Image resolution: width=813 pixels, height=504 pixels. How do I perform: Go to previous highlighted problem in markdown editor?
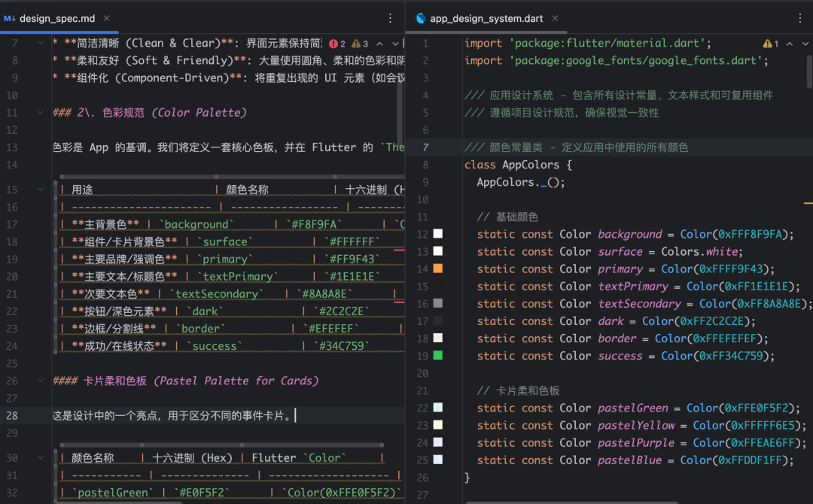click(x=380, y=44)
